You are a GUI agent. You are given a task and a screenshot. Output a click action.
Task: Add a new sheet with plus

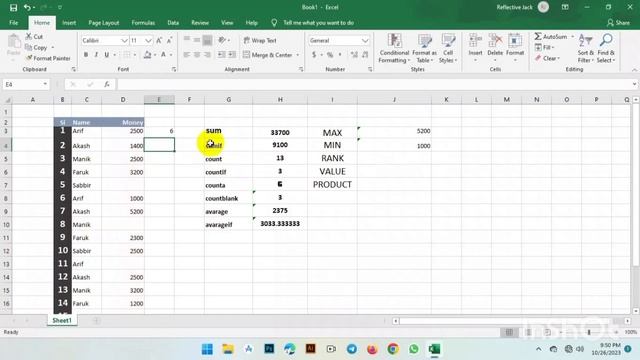pyautogui.click(x=96, y=321)
